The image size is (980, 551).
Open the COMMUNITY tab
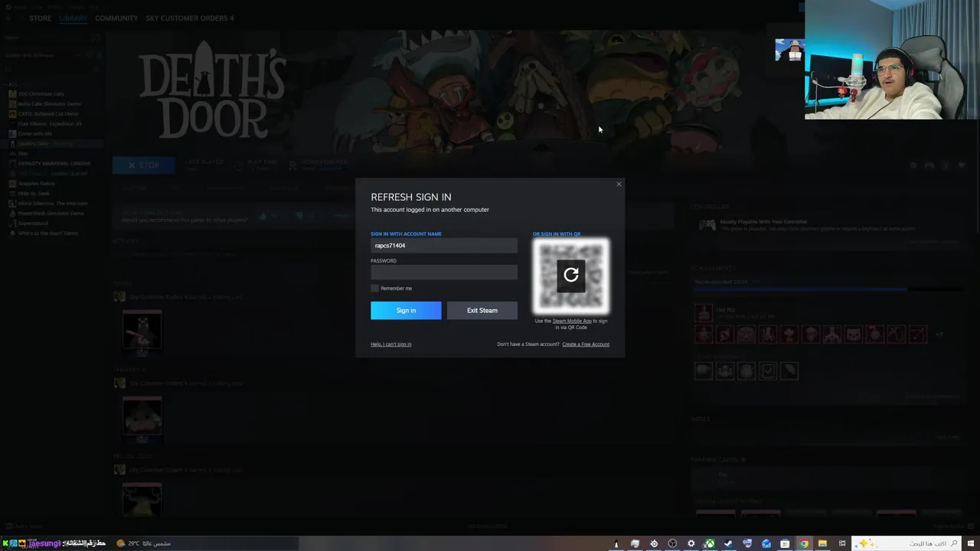(x=116, y=18)
